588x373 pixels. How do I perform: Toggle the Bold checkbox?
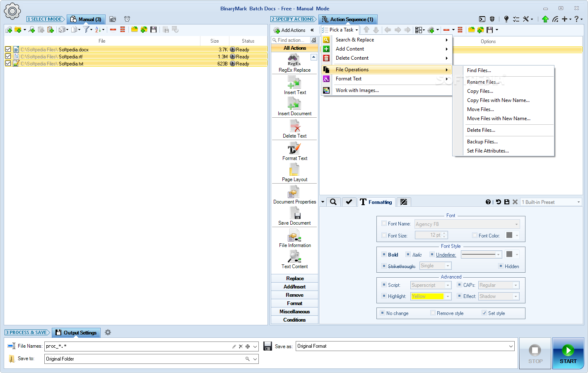(384, 254)
